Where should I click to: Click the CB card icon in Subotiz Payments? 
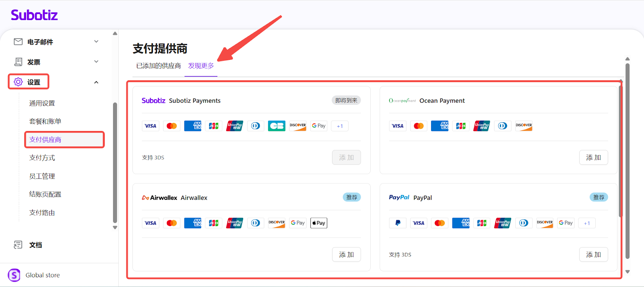point(277,126)
